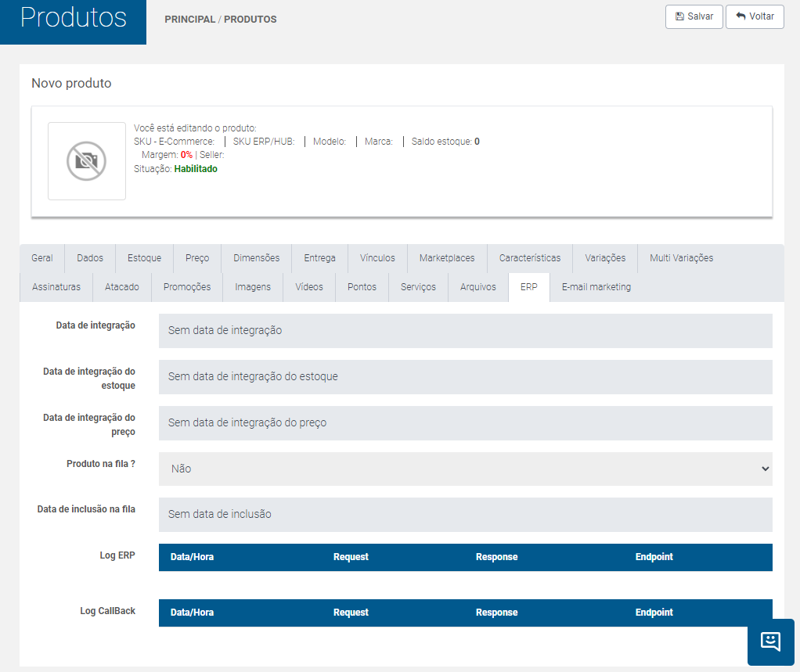Screen dimensions: 800x672
Task: Select the Dimensões tab
Action: 257,258
